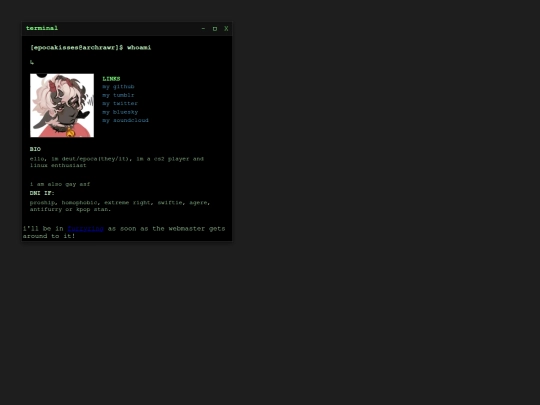Click the whoami command prompt line
This screenshot has height=405, width=540.
click(x=91, y=48)
